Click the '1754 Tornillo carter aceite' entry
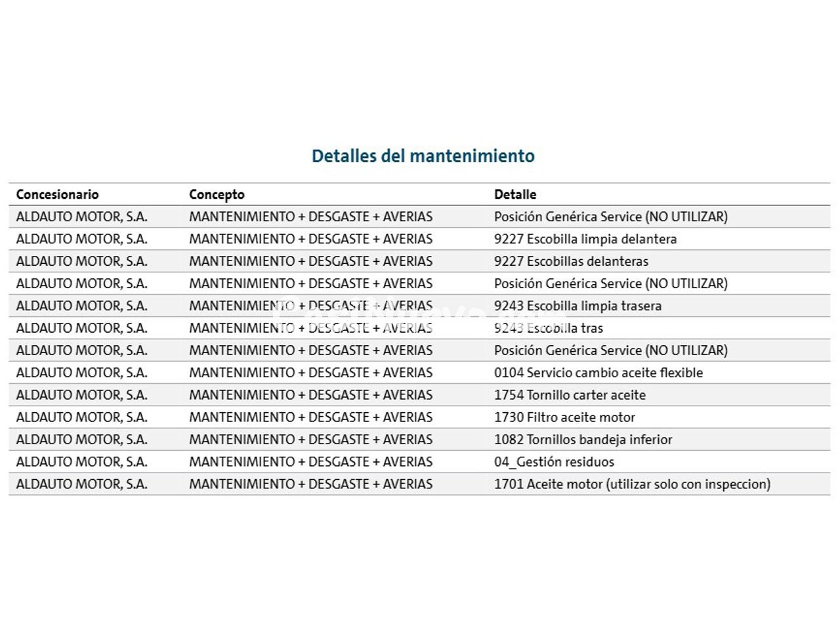 [570, 395]
